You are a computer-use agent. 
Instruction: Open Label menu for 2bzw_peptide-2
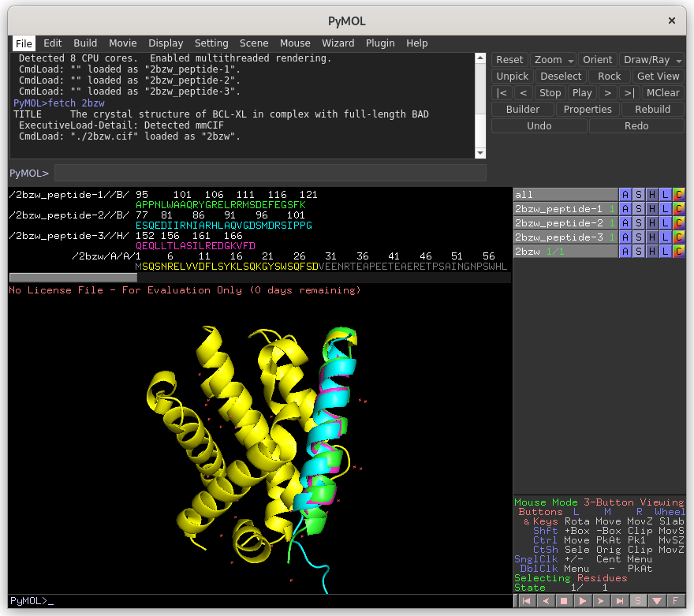[666, 222]
